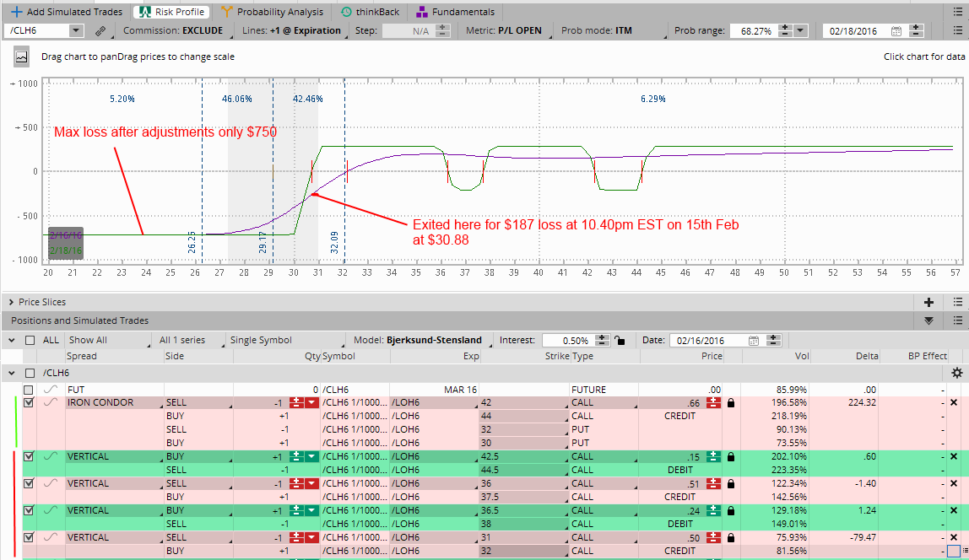Switch to Add Simulated Trades tab

[x=66, y=12]
